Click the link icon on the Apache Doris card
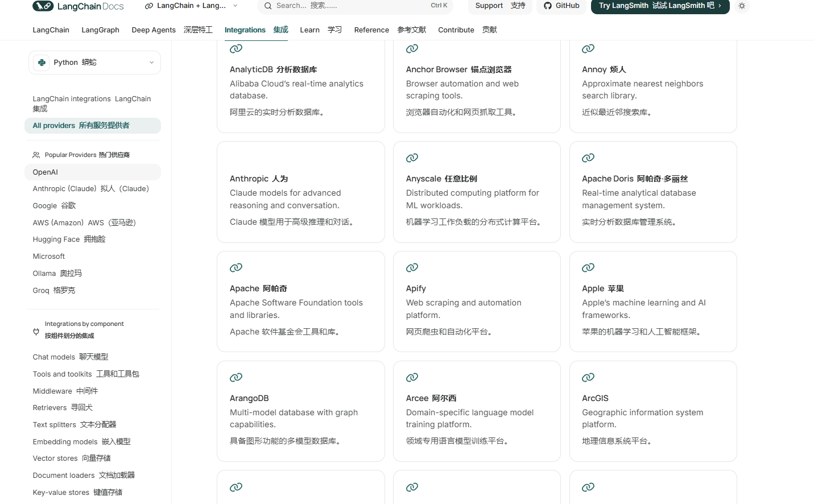The image size is (814, 504). (x=588, y=158)
